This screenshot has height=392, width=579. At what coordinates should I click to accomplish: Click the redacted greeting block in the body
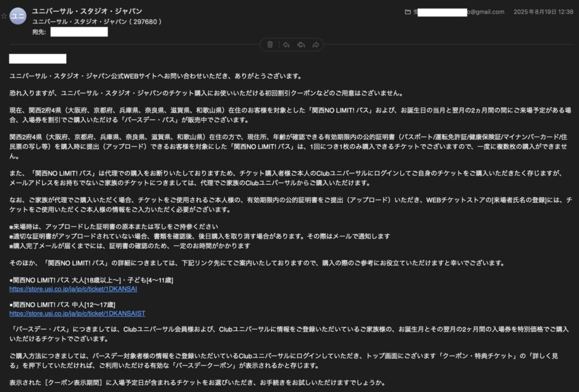click(x=37, y=58)
